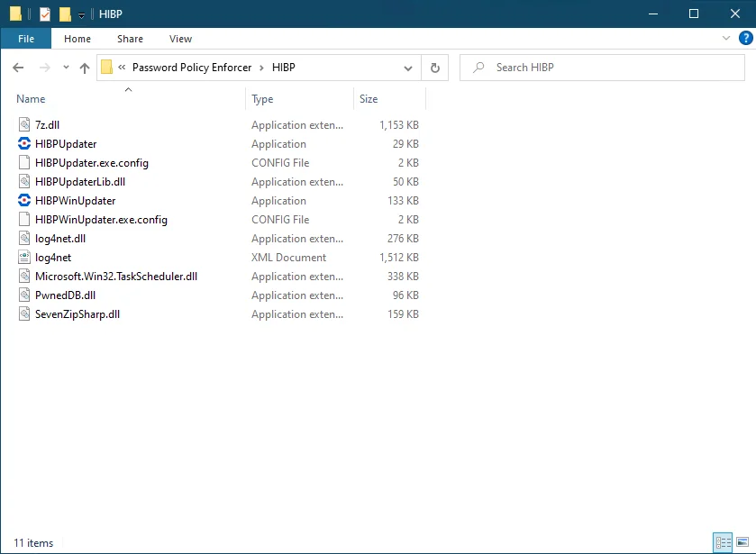Viewport: 756px width, 554px height.
Task: Open the File menu
Action: coord(26,39)
